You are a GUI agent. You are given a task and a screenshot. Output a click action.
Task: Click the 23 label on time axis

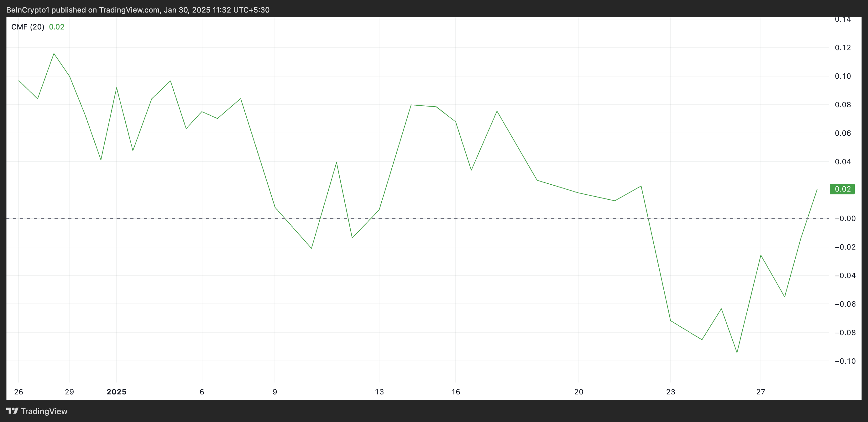(671, 392)
